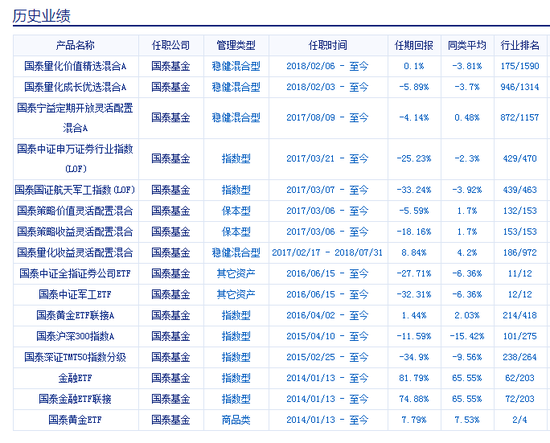The height and width of the screenshot is (443, 550).
Task: Select column header 同类平均
Action: 467,45
